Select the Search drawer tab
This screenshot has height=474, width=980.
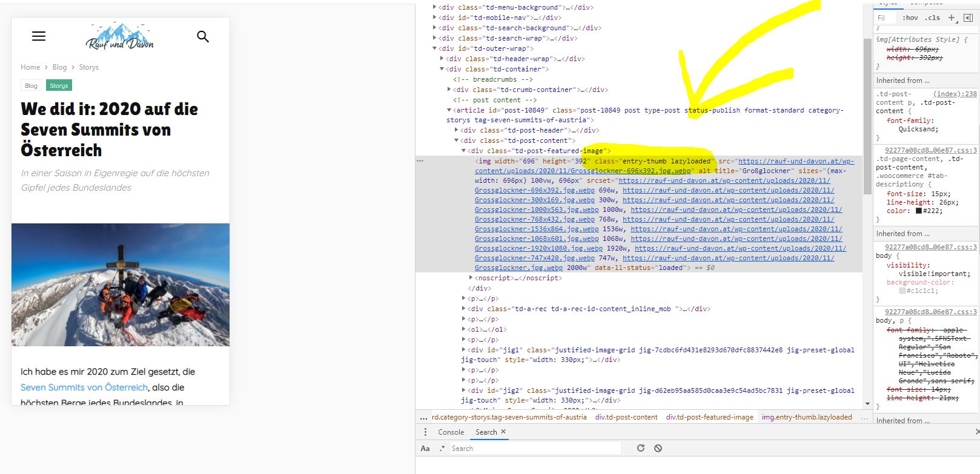pos(486,432)
